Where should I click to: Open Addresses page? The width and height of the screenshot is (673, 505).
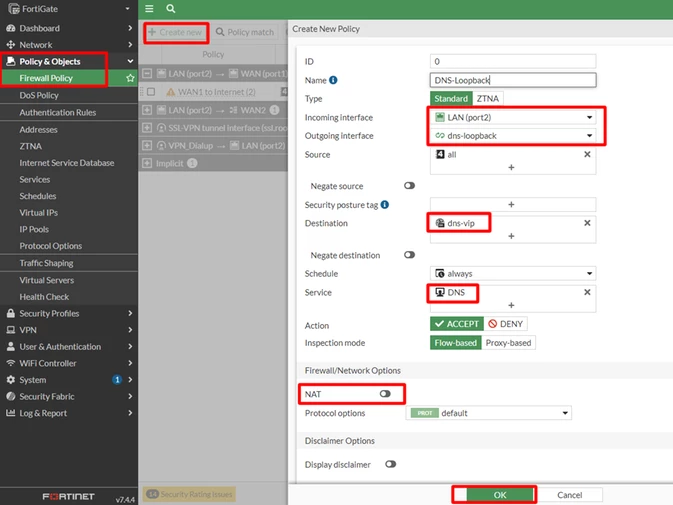(38, 130)
